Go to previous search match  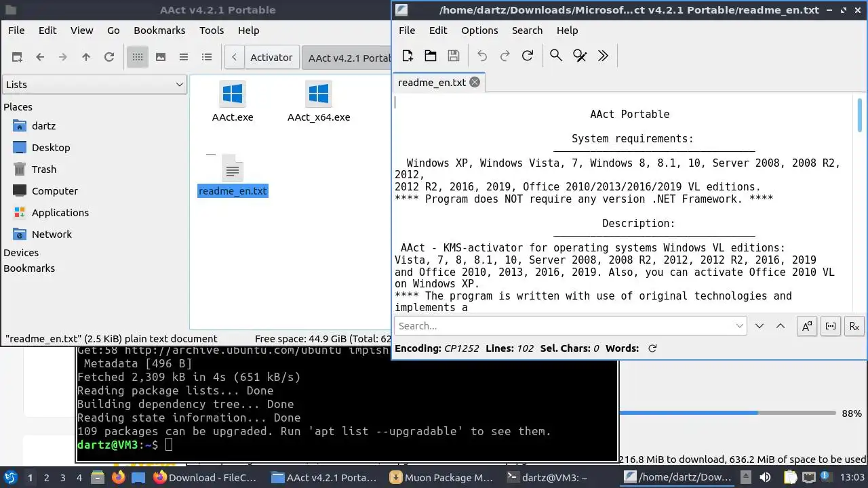pyautogui.click(x=781, y=326)
